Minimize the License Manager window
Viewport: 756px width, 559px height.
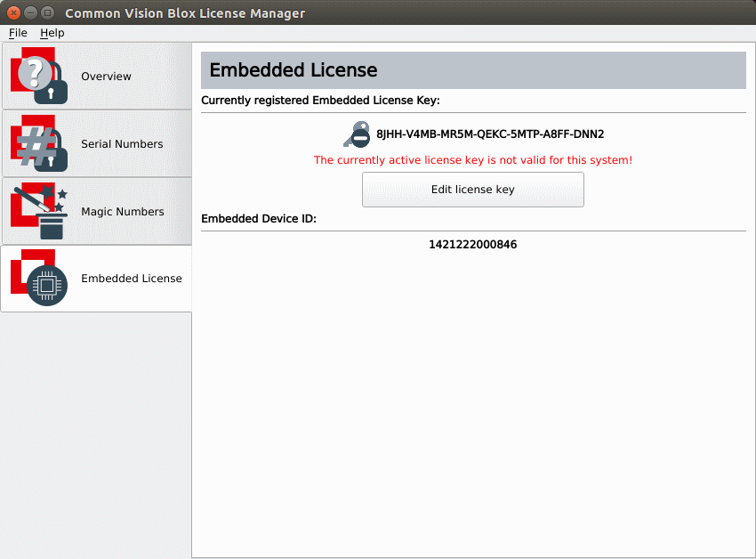[x=30, y=13]
